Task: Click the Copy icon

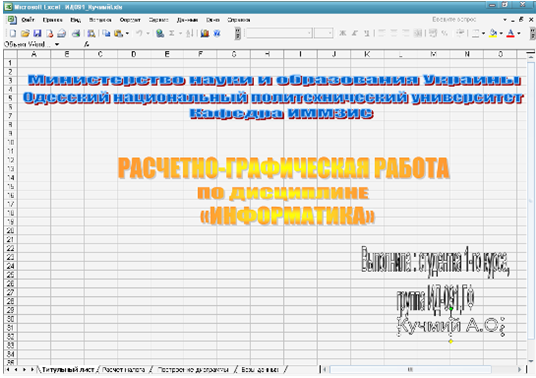Action: [107, 33]
